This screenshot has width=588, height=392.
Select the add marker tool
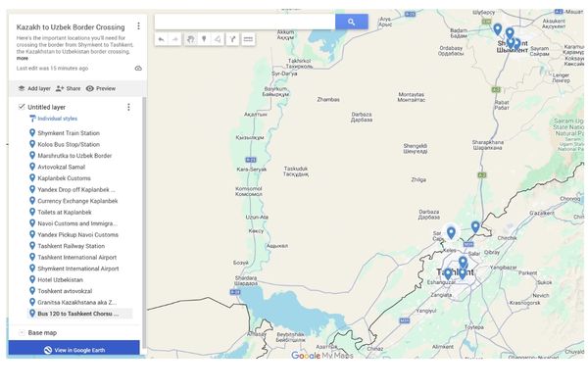tap(204, 39)
